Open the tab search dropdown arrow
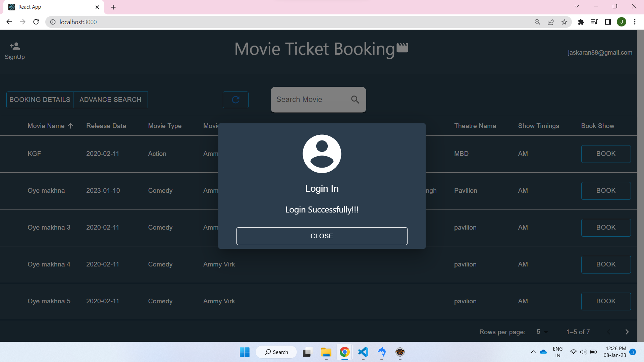 (577, 6)
